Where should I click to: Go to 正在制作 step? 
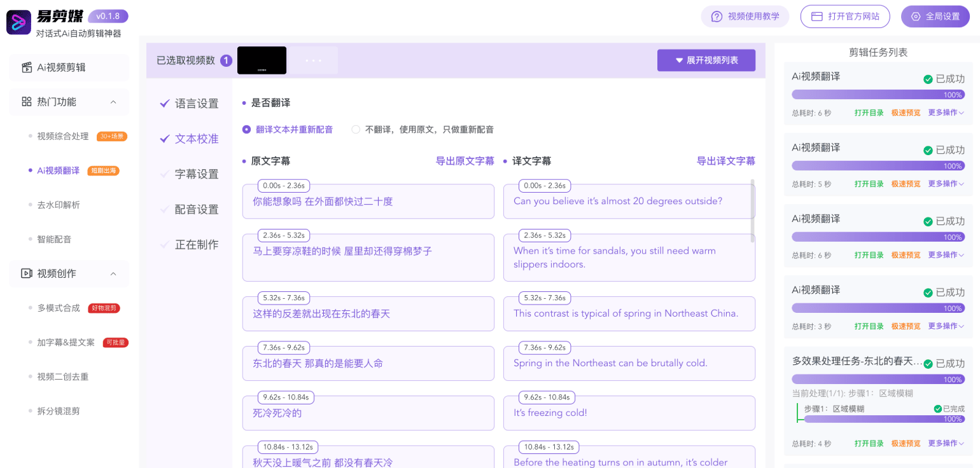pos(197,245)
